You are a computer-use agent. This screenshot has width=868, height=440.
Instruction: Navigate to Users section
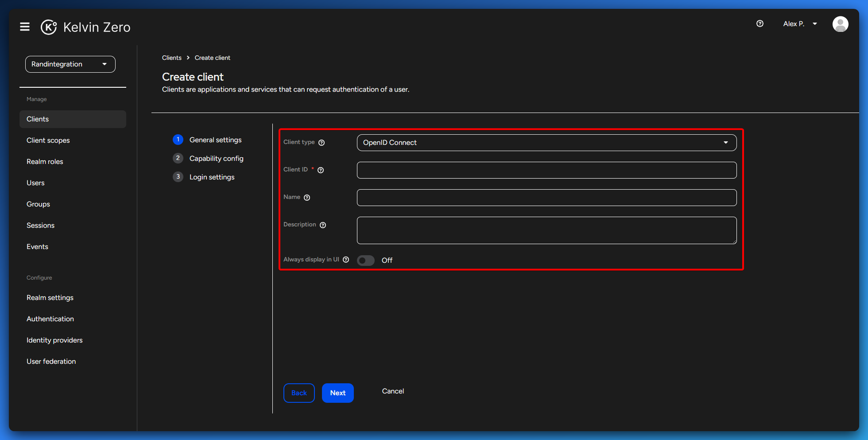pos(73,183)
